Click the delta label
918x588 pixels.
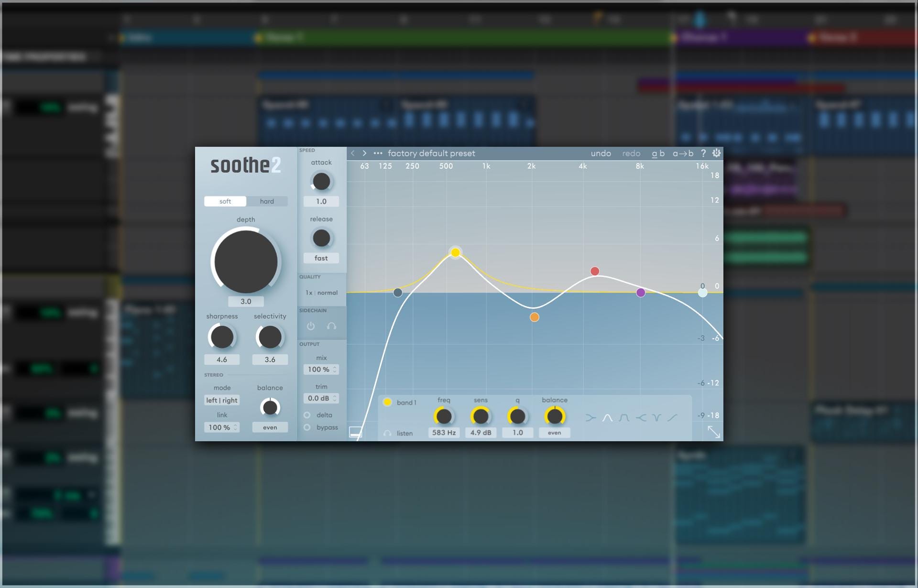pyautogui.click(x=324, y=415)
